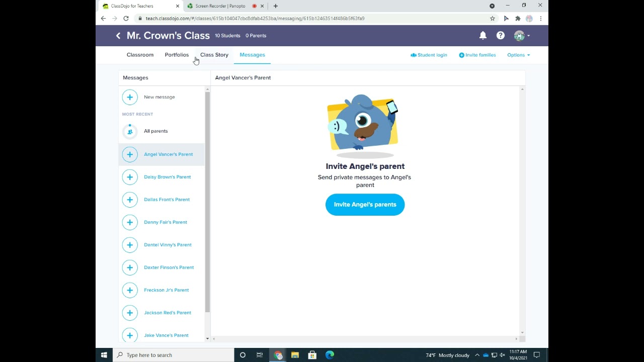Click plus icon next to Dallas Front's Parent
The width and height of the screenshot is (644, 362).
pos(130,200)
